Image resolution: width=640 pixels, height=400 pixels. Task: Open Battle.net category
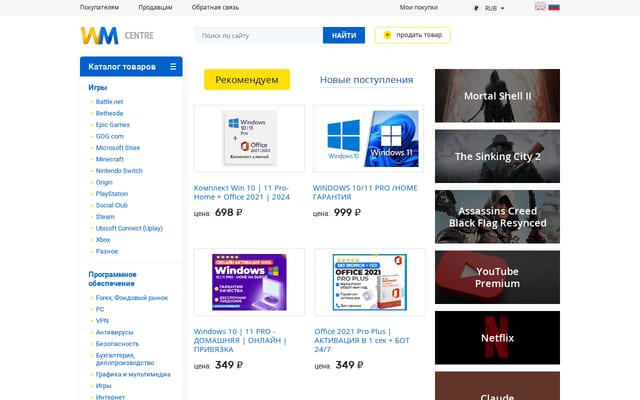pos(109,102)
